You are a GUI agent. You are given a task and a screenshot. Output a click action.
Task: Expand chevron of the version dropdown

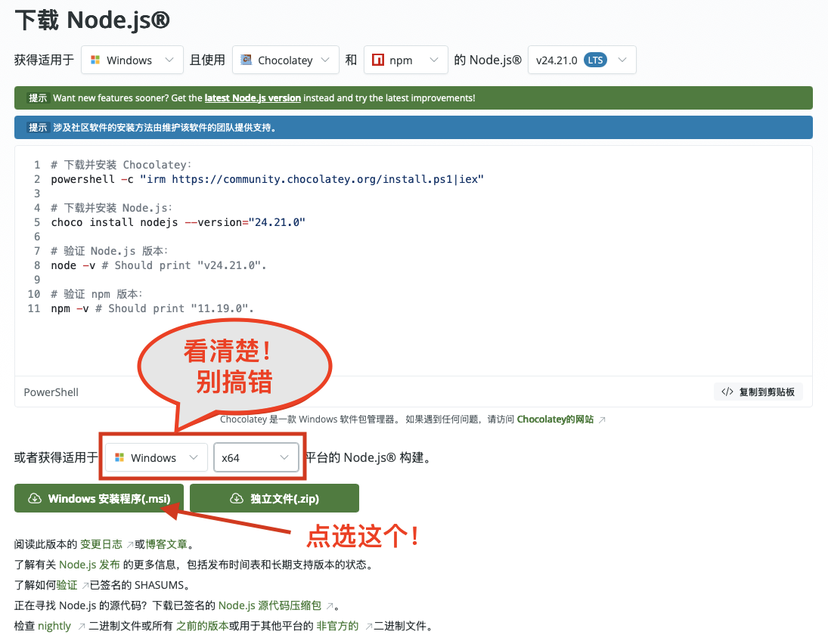(622, 60)
